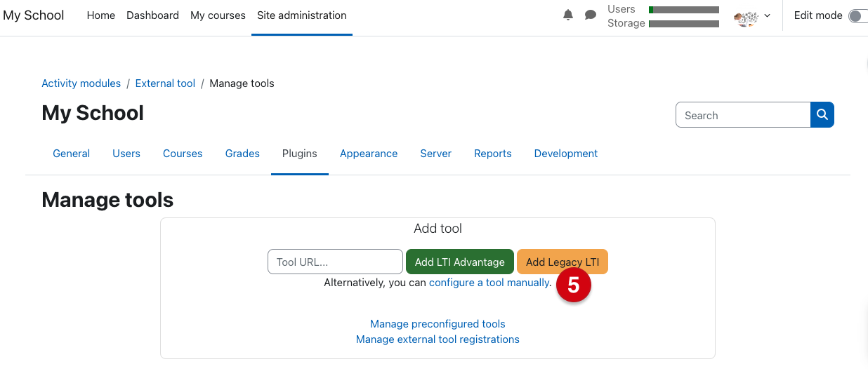This screenshot has width=868, height=371.
Task: Open configure a tool manually link
Action: point(490,283)
